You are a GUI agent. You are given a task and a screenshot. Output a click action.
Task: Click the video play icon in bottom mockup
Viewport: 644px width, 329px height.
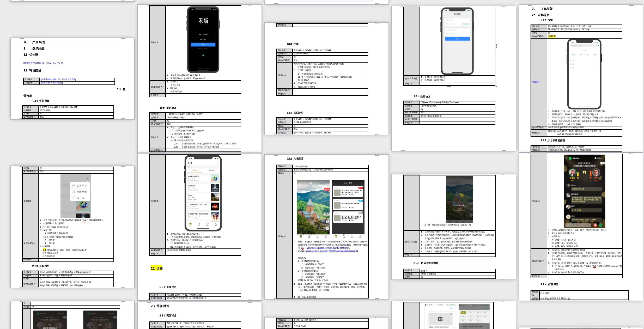point(440,319)
